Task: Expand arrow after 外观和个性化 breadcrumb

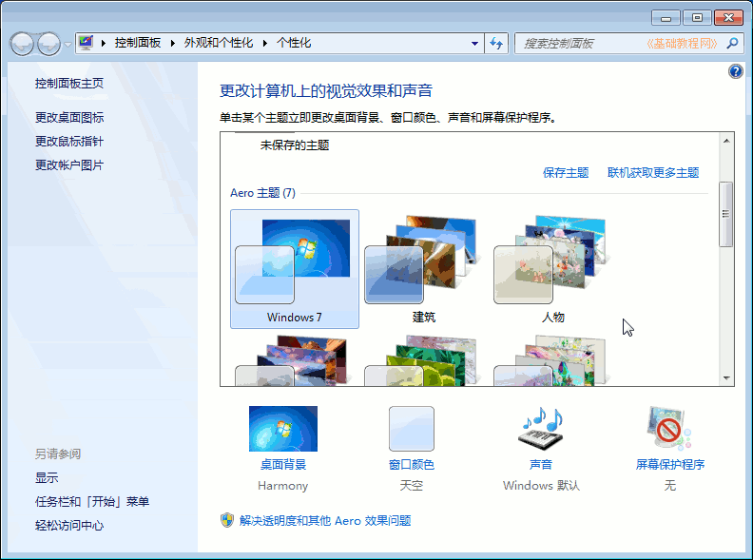Action: (x=264, y=43)
